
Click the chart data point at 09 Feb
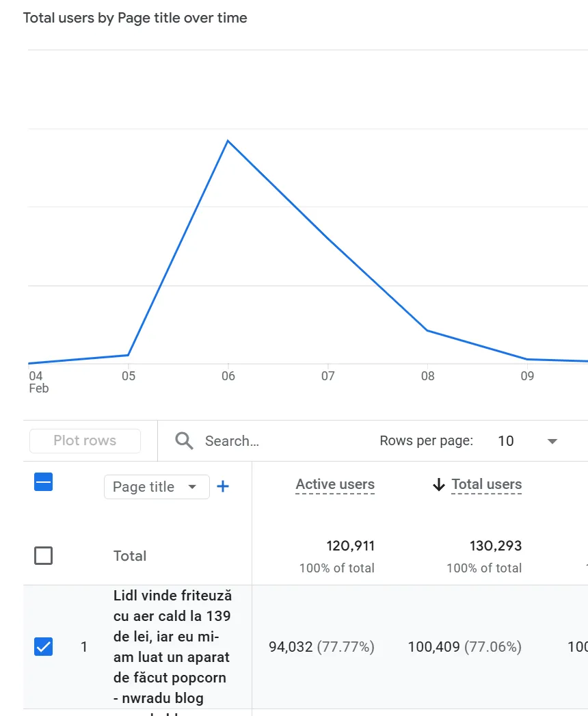(527, 359)
